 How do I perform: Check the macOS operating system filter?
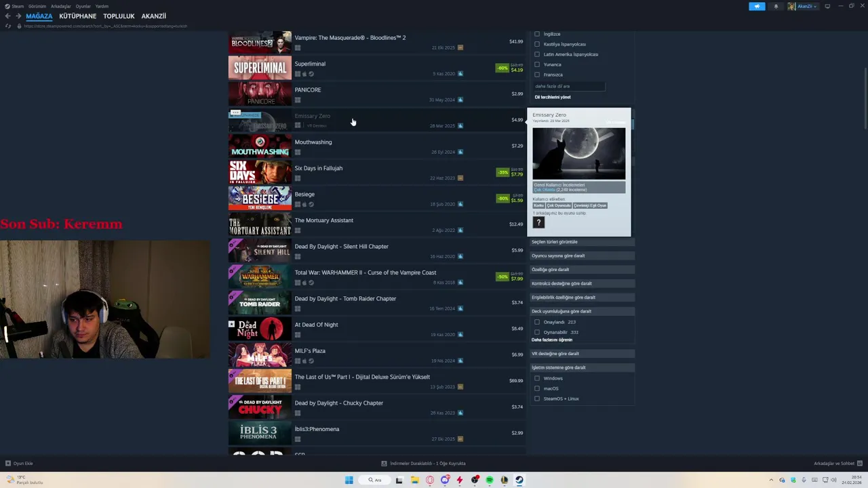coord(537,388)
